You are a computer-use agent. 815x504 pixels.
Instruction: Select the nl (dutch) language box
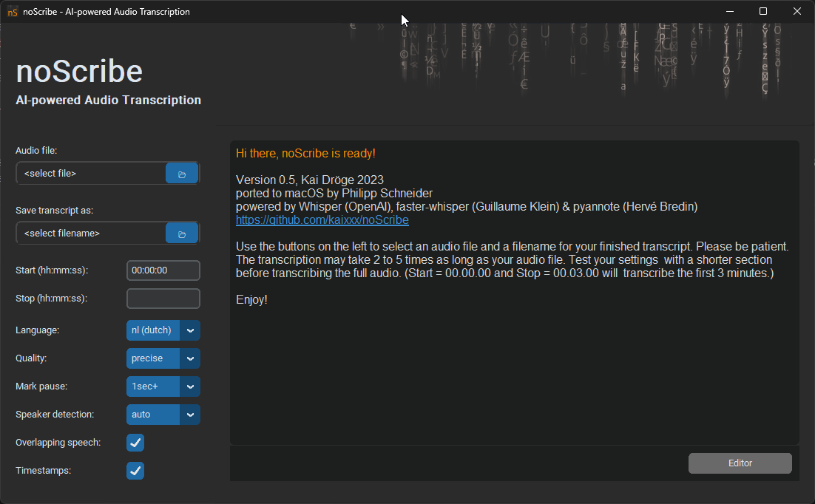tap(152, 330)
